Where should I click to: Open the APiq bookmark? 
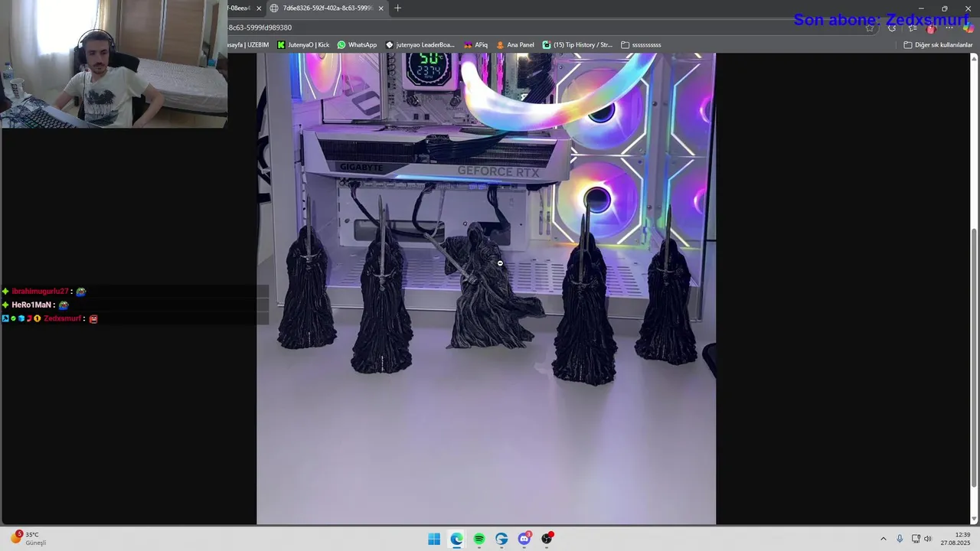[x=475, y=45]
